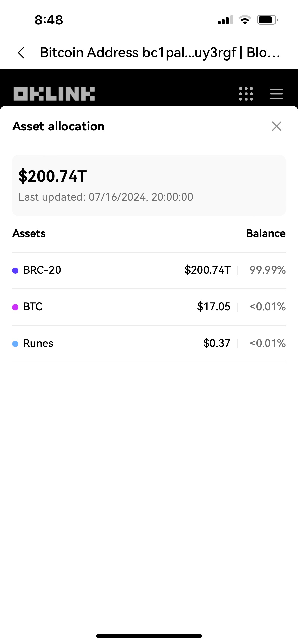Tap the Runes blue dot marker

(15, 344)
